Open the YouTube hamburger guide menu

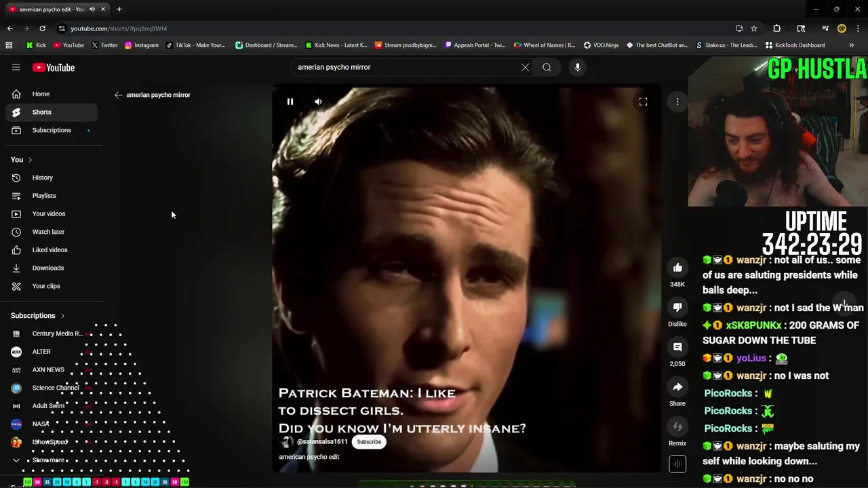coord(16,67)
